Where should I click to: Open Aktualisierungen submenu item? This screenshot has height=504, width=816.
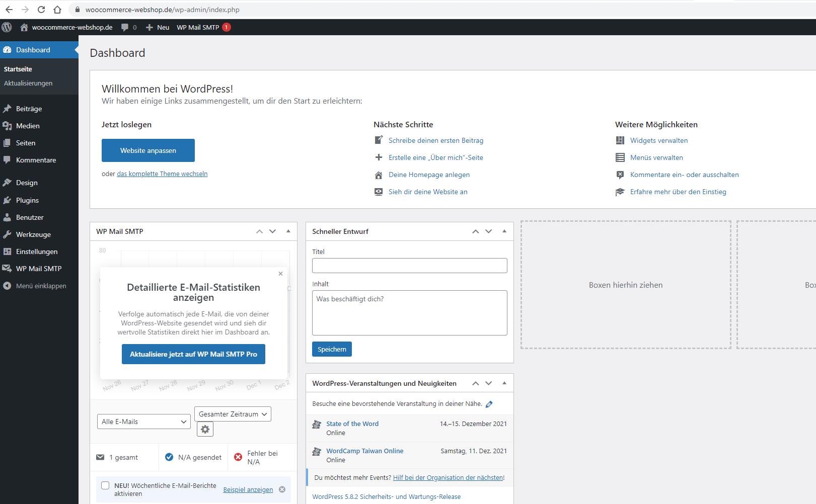point(28,83)
